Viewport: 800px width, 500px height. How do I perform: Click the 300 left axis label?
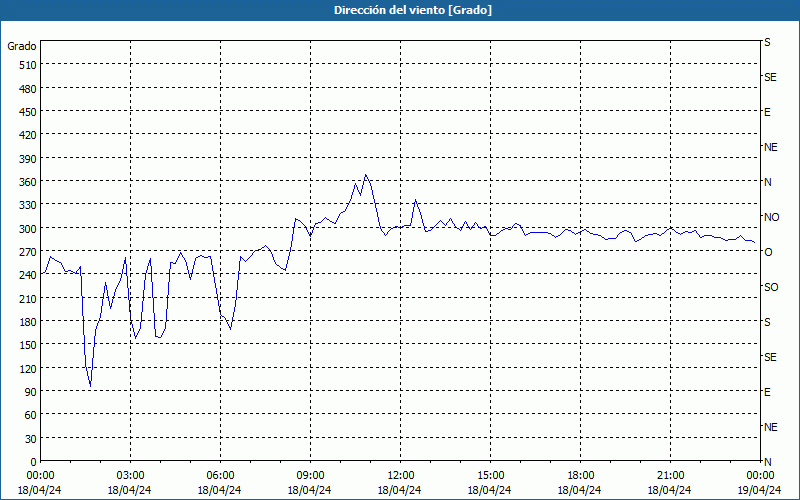coord(29,229)
